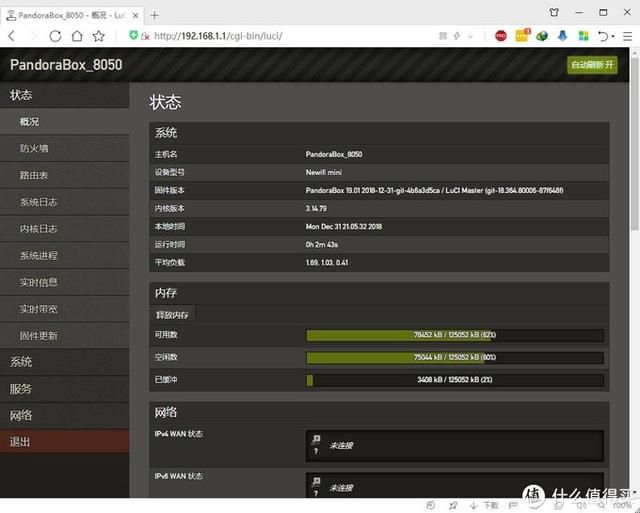Bookmark page with star icon
Viewport: 640px width, 513px height.
98,36
